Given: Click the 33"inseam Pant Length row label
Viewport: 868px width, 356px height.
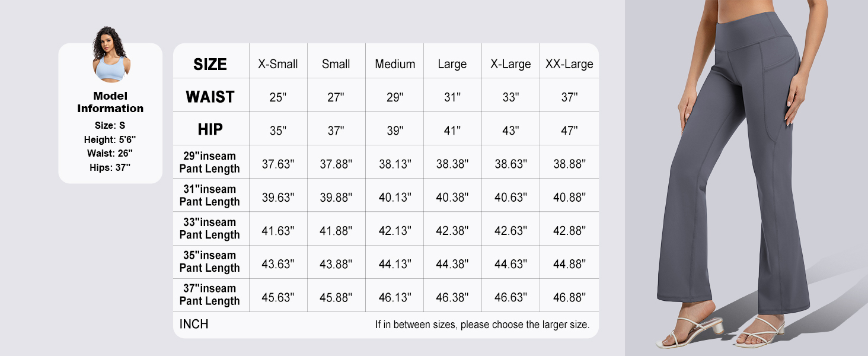Looking at the screenshot, I should click(x=210, y=229).
